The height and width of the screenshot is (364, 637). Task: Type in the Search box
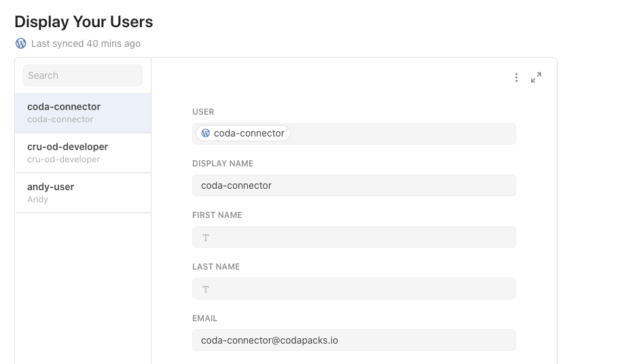tap(83, 75)
